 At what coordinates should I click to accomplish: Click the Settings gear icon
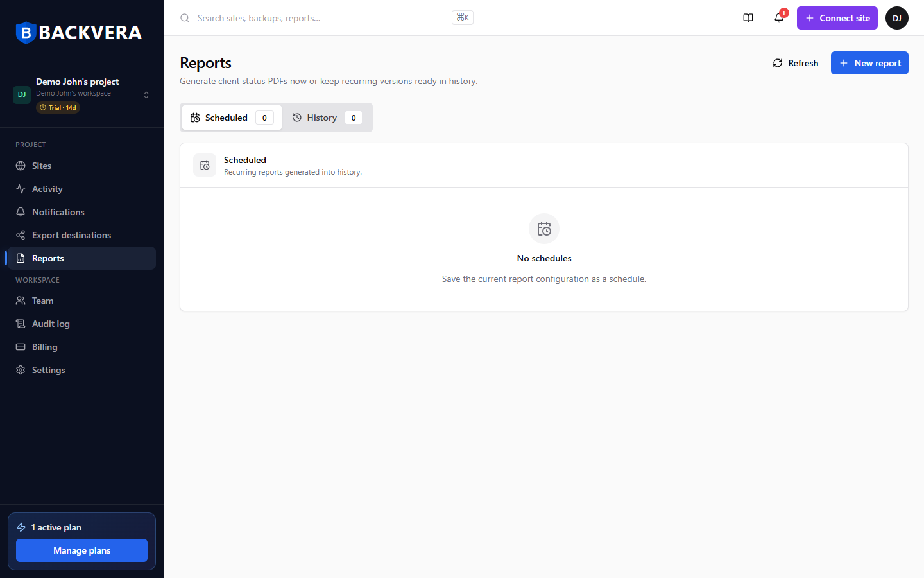point(21,370)
